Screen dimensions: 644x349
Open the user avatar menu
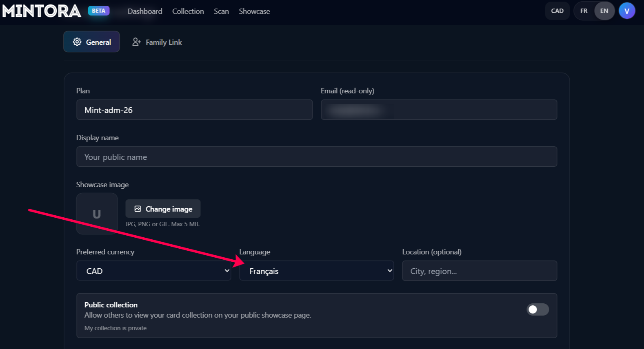[x=626, y=11]
